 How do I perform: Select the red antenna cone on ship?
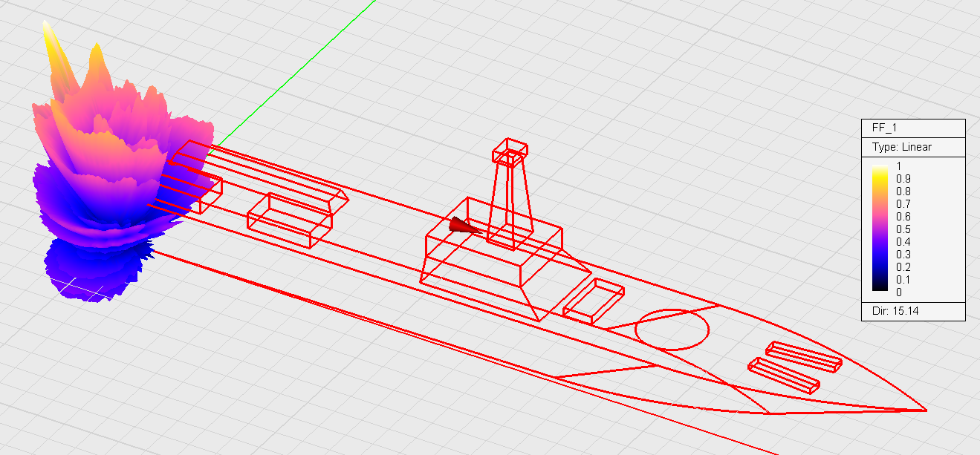point(463,226)
